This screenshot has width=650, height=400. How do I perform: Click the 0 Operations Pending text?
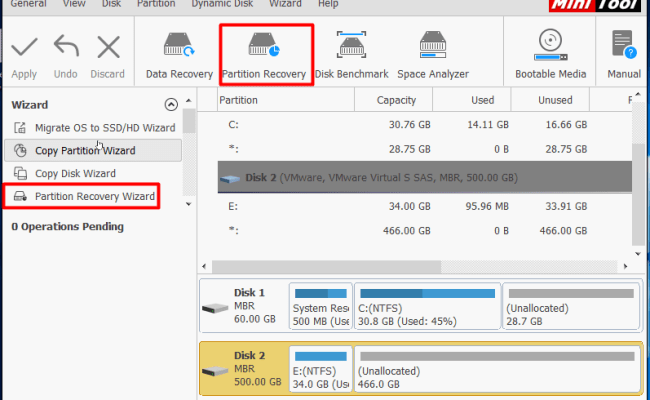tap(68, 226)
